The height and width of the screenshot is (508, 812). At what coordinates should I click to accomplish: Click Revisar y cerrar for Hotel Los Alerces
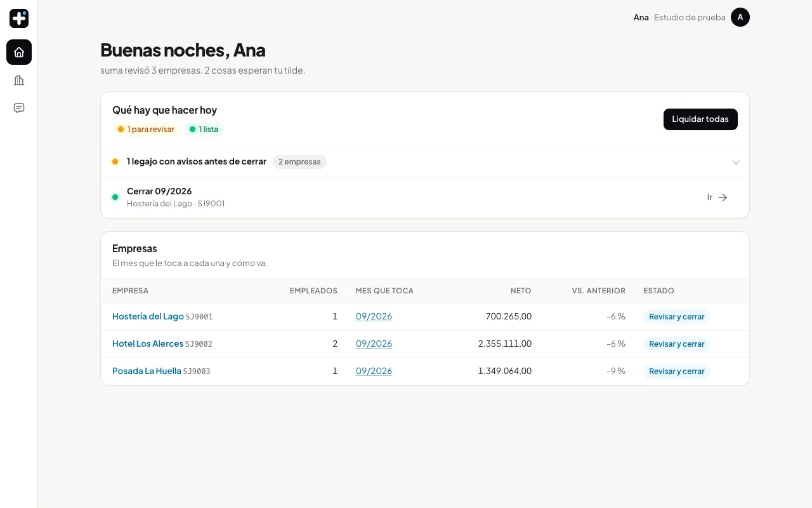676,344
